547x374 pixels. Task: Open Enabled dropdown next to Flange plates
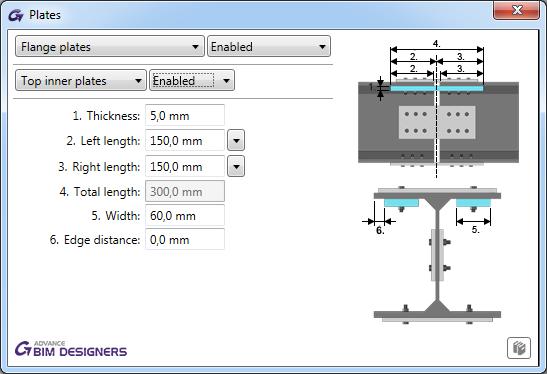point(269,46)
